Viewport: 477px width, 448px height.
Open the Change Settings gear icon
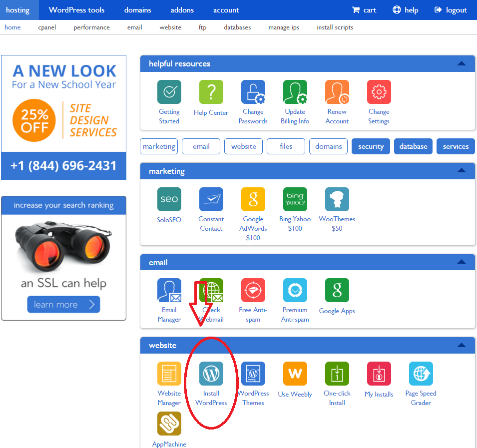click(x=379, y=92)
